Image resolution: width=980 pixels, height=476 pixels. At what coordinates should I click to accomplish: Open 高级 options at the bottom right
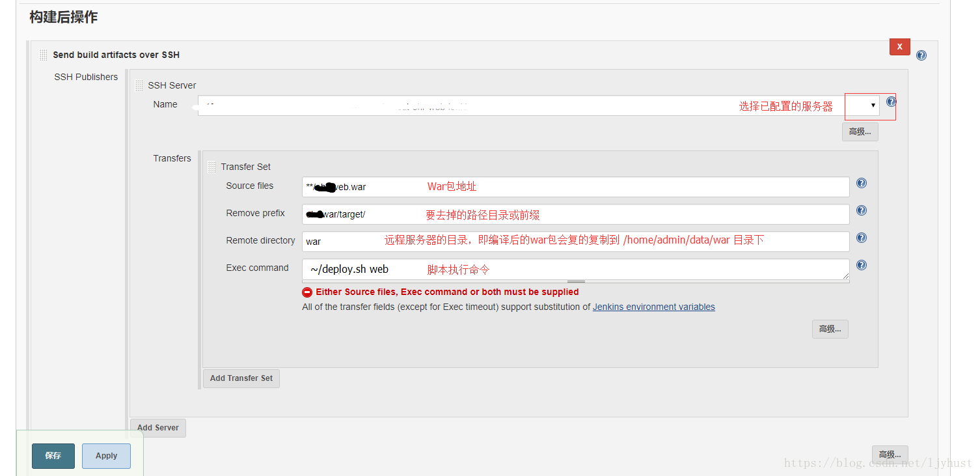click(x=890, y=454)
